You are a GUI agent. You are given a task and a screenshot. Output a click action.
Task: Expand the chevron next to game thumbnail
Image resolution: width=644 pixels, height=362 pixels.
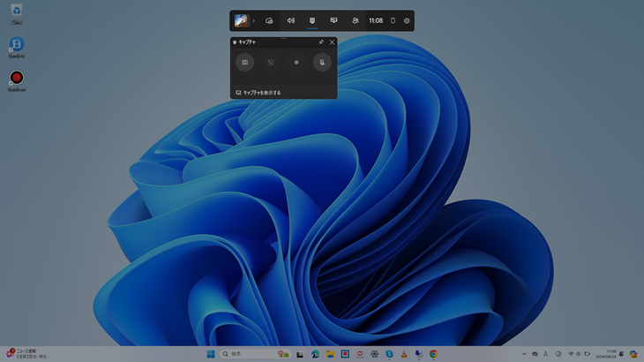pyautogui.click(x=253, y=20)
